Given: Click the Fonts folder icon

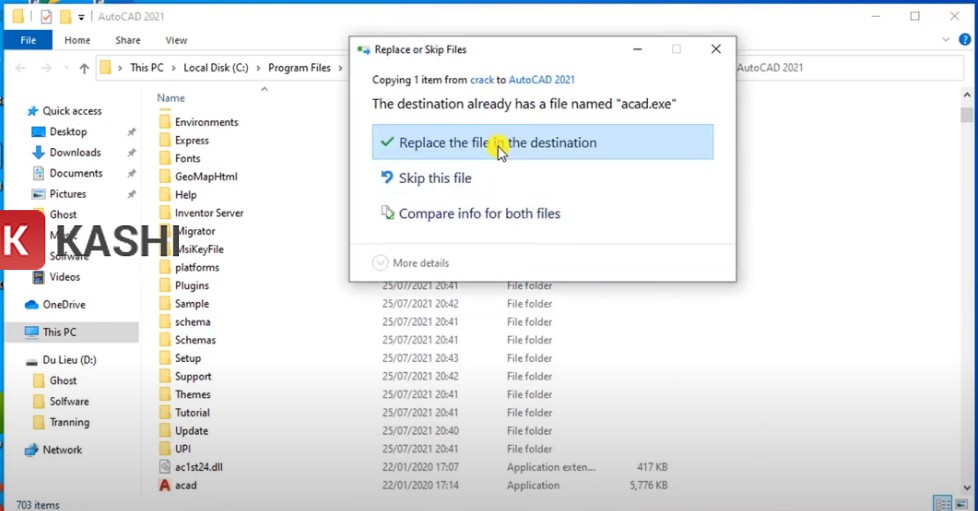Looking at the screenshot, I should pyautogui.click(x=165, y=158).
